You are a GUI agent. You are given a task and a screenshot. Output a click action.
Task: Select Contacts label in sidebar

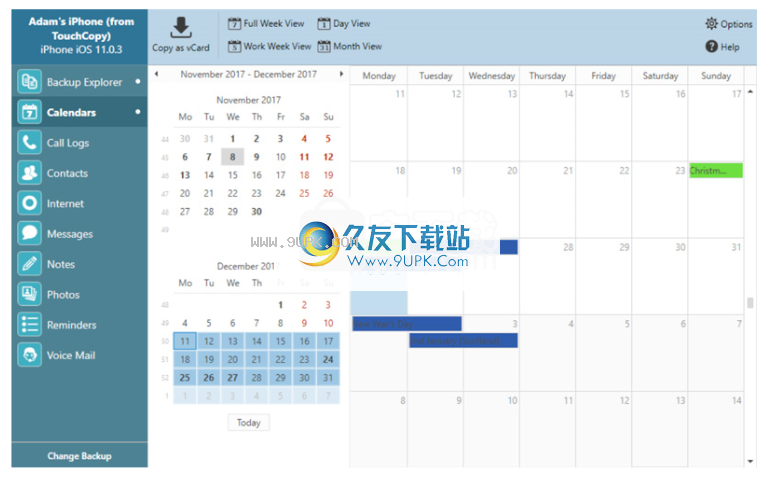tap(67, 173)
